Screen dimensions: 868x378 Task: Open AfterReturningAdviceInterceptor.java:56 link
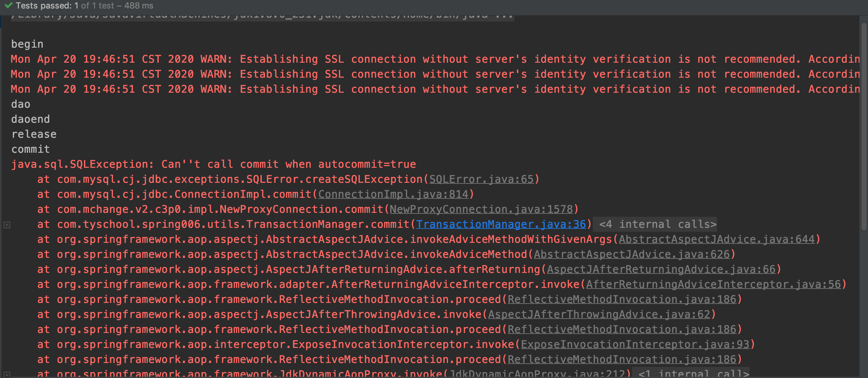point(713,284)
